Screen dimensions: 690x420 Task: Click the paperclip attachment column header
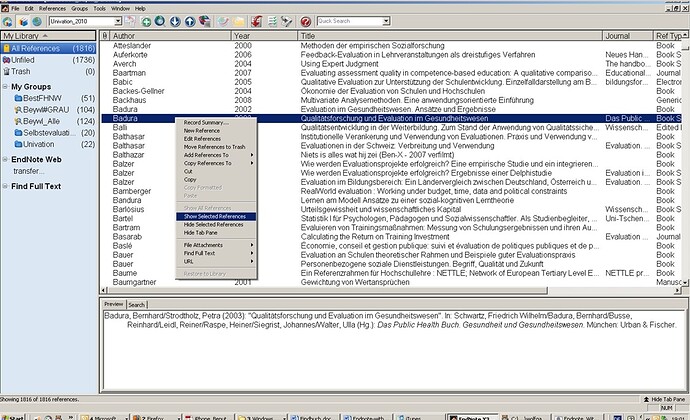[x=105, y=36]
